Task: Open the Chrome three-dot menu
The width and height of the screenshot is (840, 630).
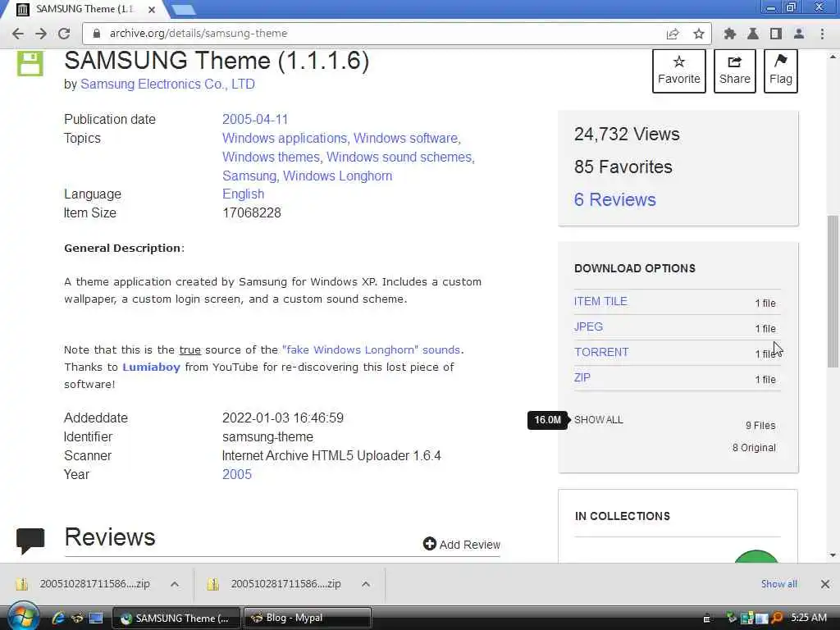Action: tap(822, 34)
